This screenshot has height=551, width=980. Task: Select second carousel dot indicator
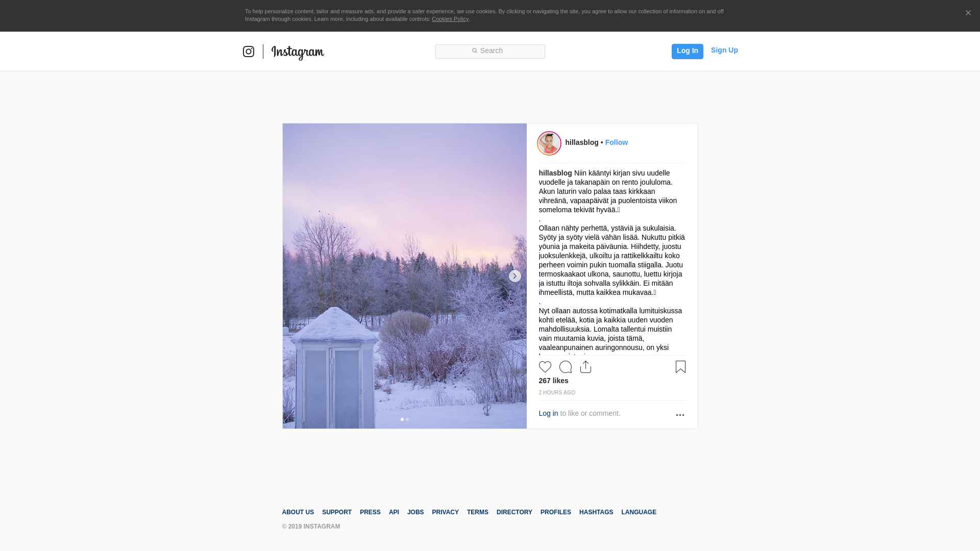pyautogui.click(x=407, y=419)
